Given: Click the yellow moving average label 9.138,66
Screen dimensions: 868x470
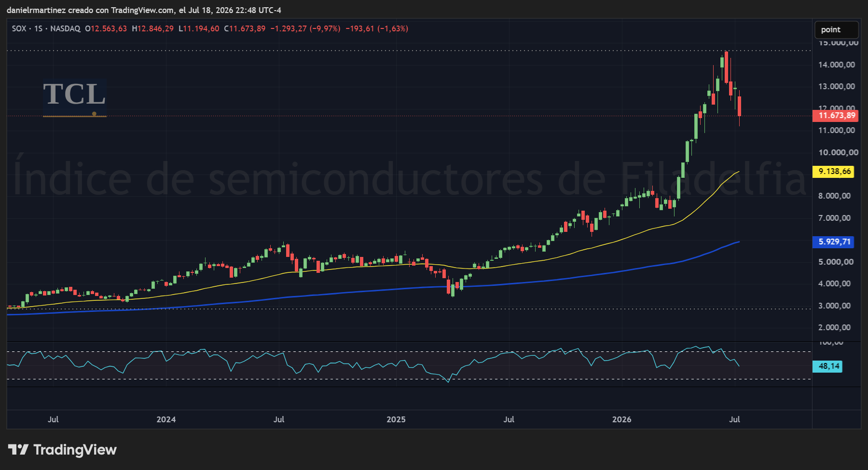Looking at the screenshot, I should [834, 172].
